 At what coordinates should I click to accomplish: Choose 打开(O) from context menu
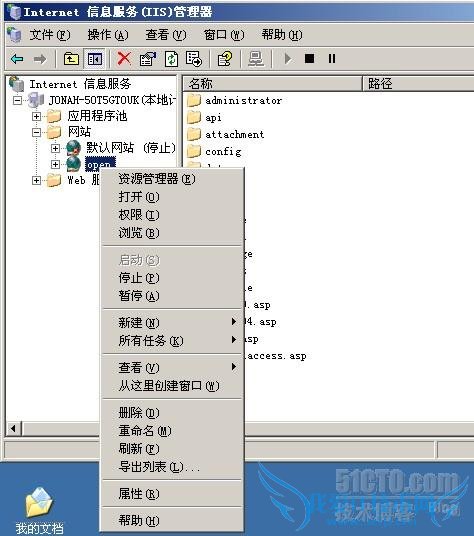[172, 197]
